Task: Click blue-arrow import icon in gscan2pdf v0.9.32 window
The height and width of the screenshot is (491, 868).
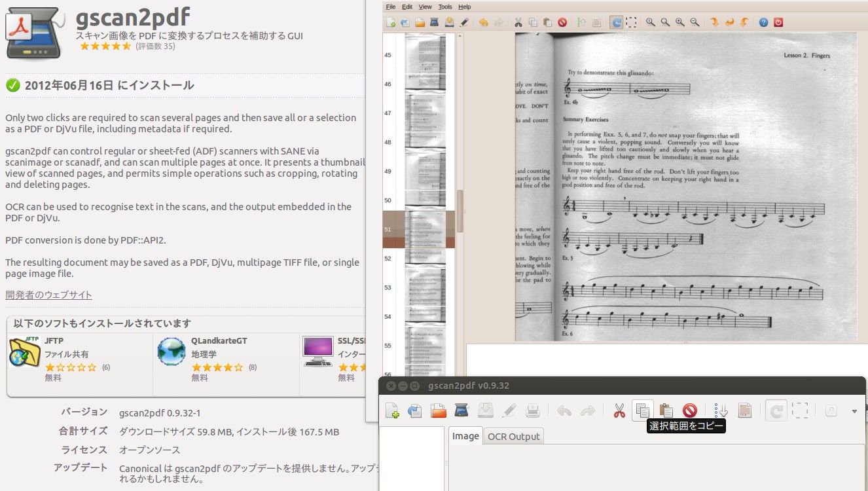Action: coord(414,411)
